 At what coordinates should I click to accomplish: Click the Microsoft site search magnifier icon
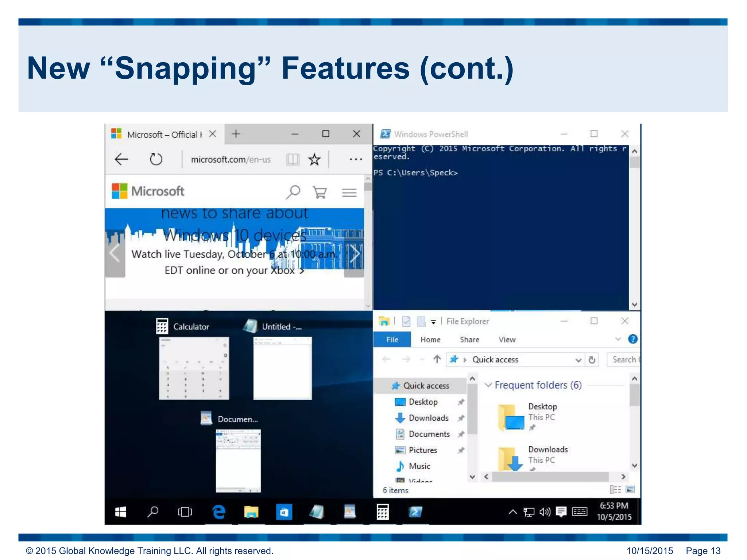tap(293, 192)
